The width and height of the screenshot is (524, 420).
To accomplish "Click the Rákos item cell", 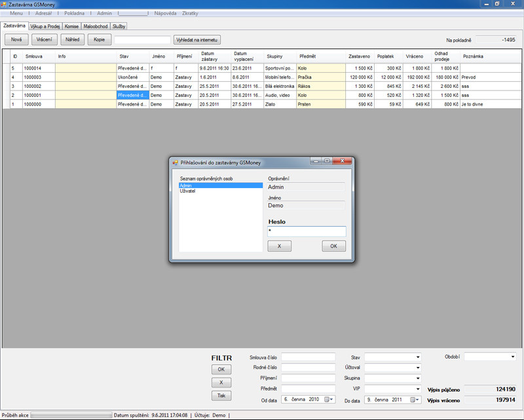I will 321,86.
